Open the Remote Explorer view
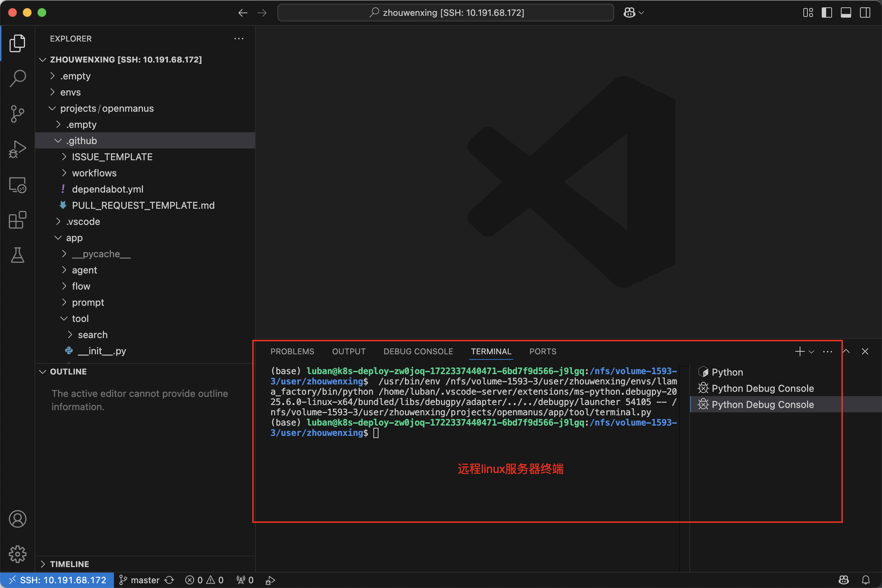Image resolution: width=882 pixels, height=588 pixels. pyautogui.click(x=17, y=185)
